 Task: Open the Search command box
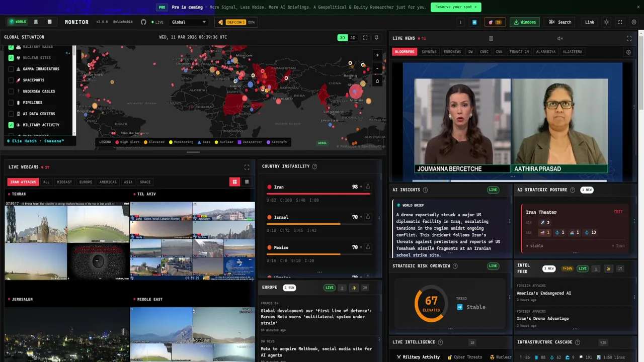point(560,22)
